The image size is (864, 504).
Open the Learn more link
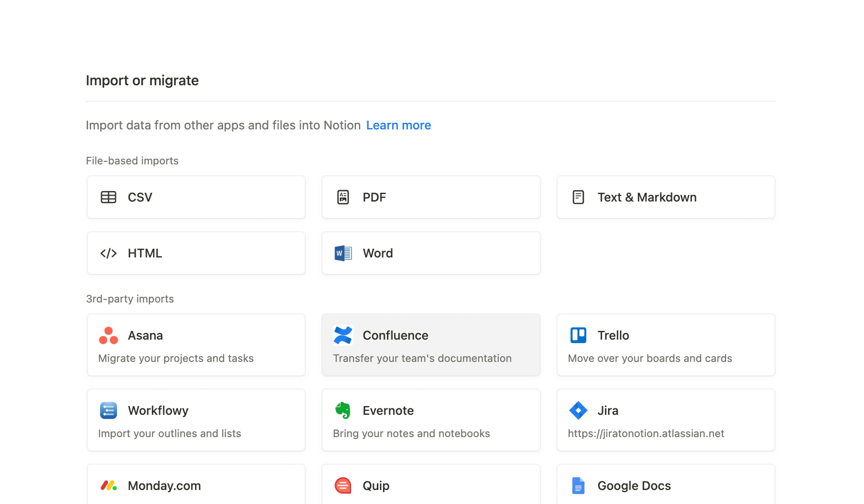tap(398, 126)
